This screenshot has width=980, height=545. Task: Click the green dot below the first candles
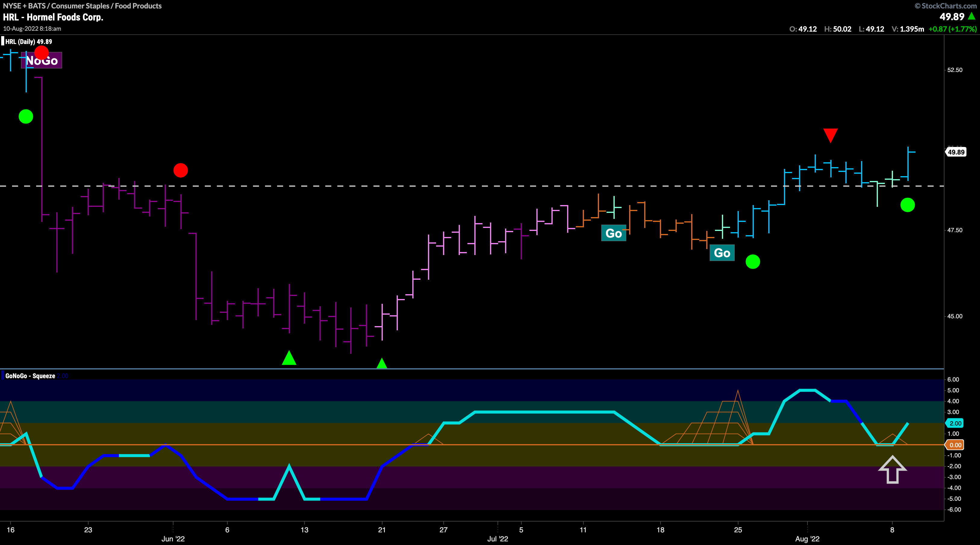pos(26,117)
